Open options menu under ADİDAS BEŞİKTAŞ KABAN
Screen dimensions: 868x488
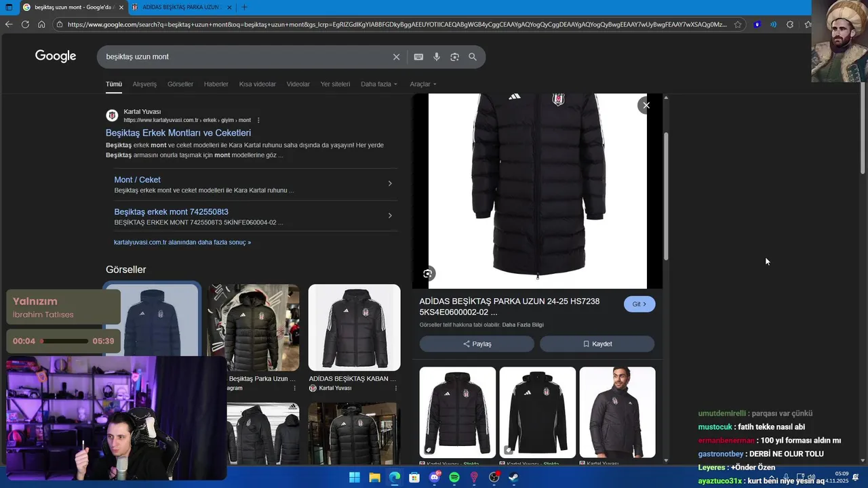(396, 388)
